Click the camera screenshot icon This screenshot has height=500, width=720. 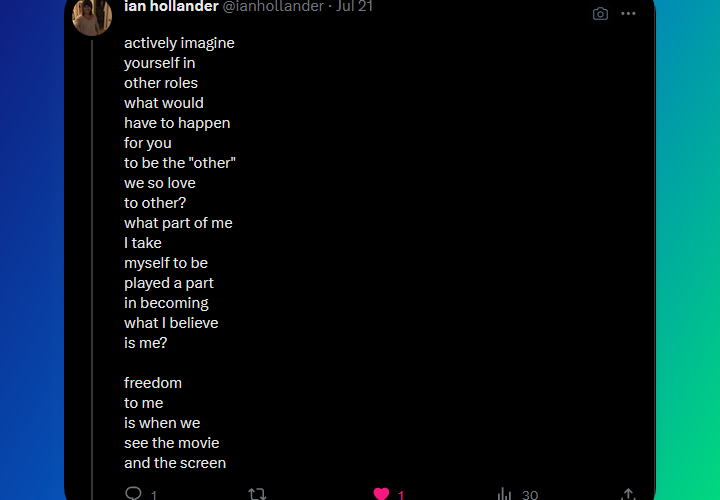[x=600, y=14]
